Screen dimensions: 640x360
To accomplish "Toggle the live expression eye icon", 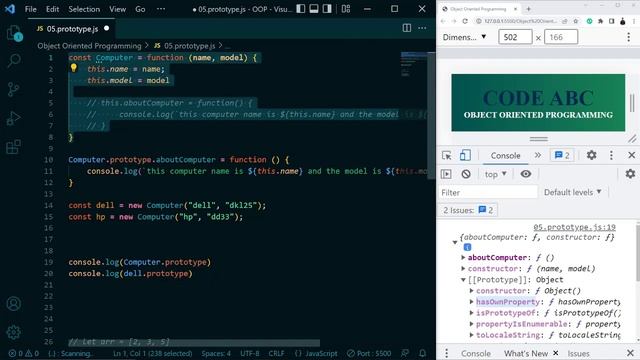I will click(526, 174).
